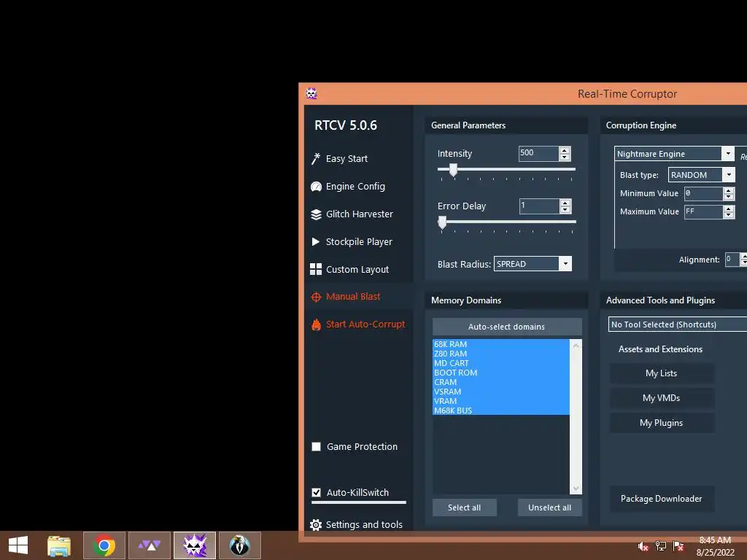Open Google Chrome from the taskbar
The image size is (747, 560).
[x=104, y=545]
